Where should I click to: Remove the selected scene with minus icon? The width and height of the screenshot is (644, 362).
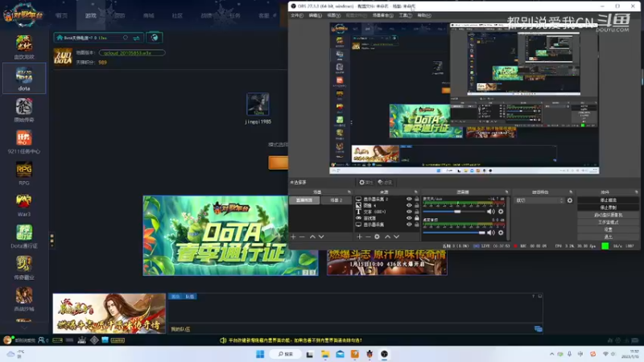302,237
